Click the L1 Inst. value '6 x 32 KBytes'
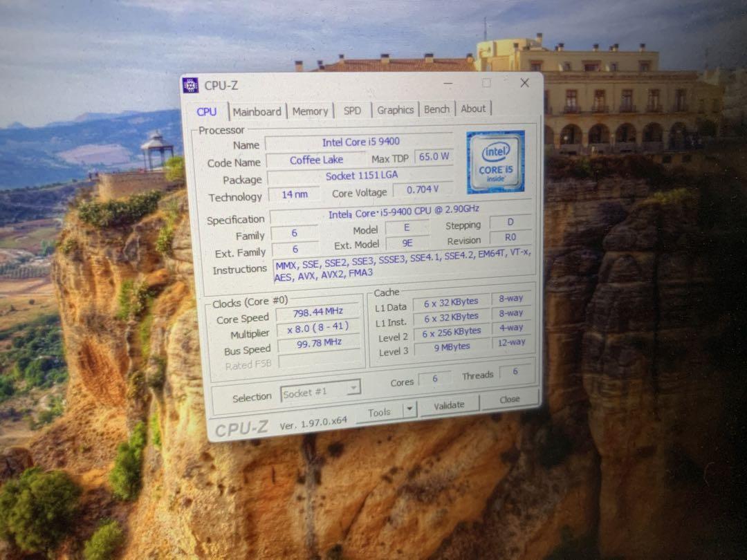The image size is (747, 560). pyautogui.click(x=451, y=317)
